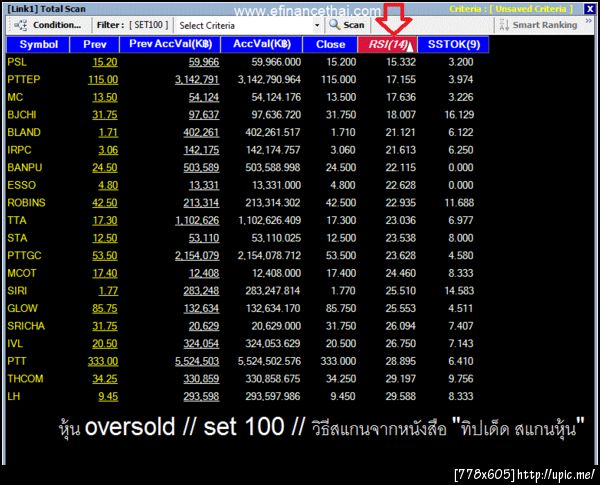Screen dimensions: 600x485
Task: Click ROBINS SSTOK value 11.688
Action: (x=459, y=203)
